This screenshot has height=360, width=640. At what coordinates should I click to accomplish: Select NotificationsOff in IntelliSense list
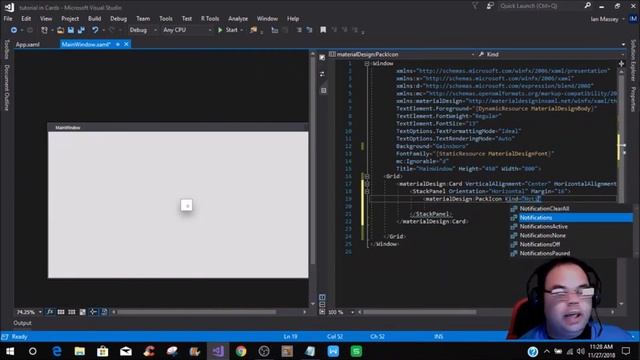pos(571,244)
